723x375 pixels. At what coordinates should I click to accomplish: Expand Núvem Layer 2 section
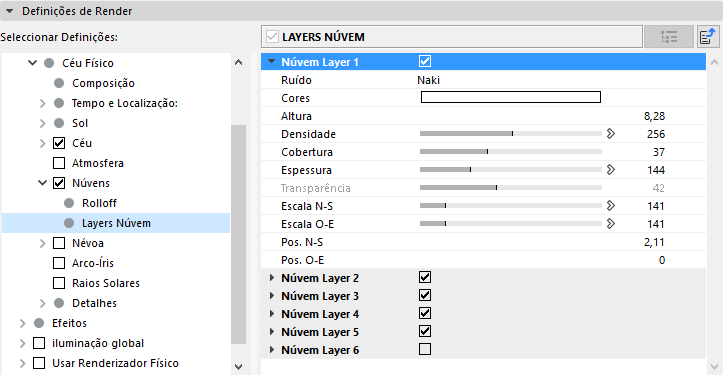coord(272,278)
